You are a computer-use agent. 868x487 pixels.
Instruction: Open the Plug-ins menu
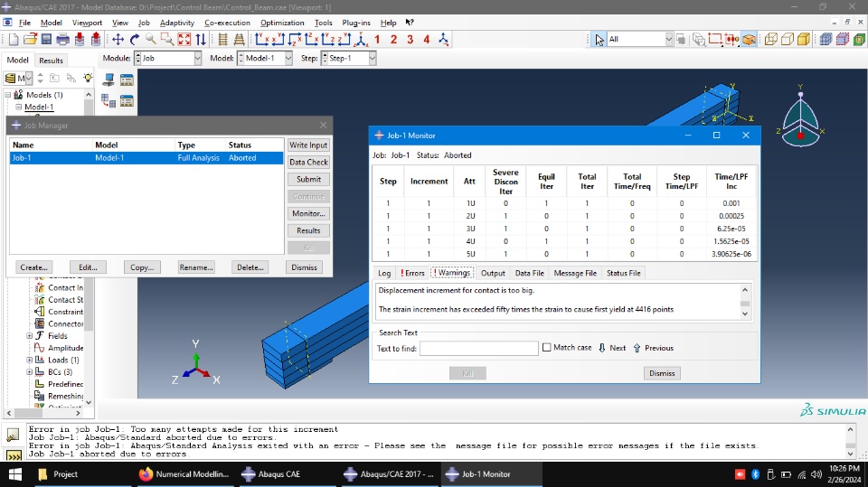[x=356, y=23]
